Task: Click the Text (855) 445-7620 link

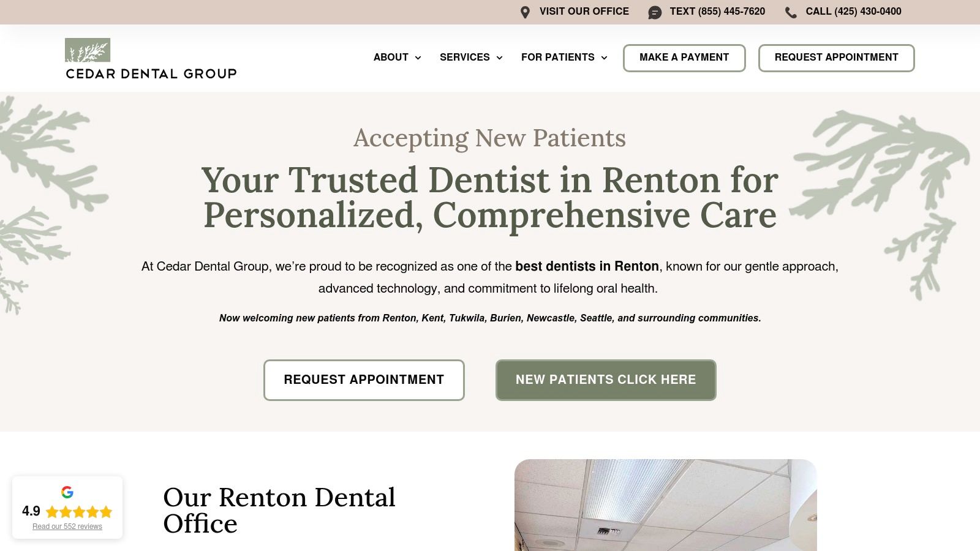Action: click(717, 12)
